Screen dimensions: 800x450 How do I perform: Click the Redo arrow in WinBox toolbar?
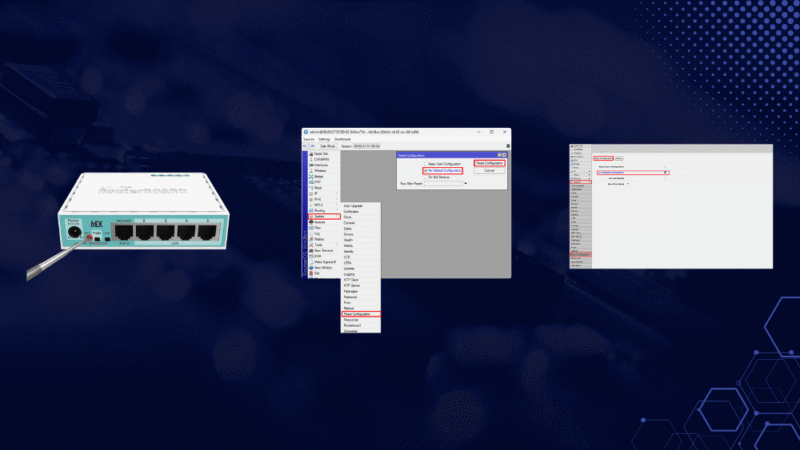[x=312, y=146]
